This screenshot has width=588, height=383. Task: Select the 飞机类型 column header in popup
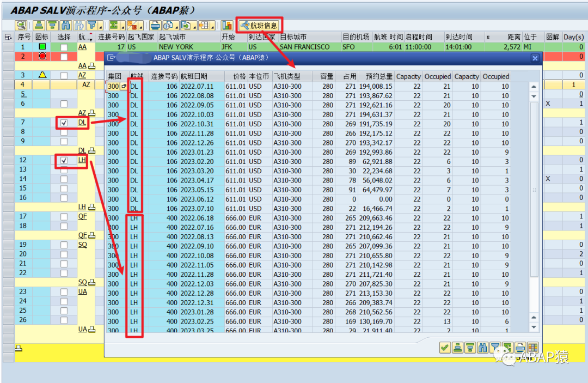[292, 76]
